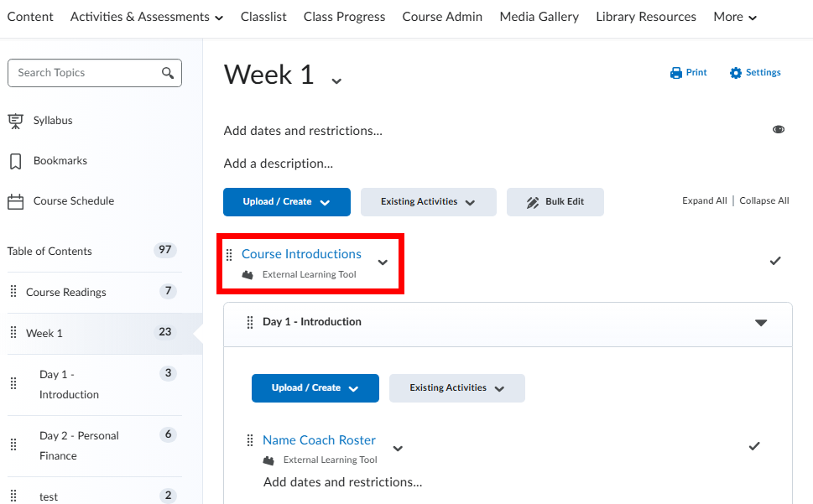Go to the Classlist tab
813x504 pixels.
[263, 17]
